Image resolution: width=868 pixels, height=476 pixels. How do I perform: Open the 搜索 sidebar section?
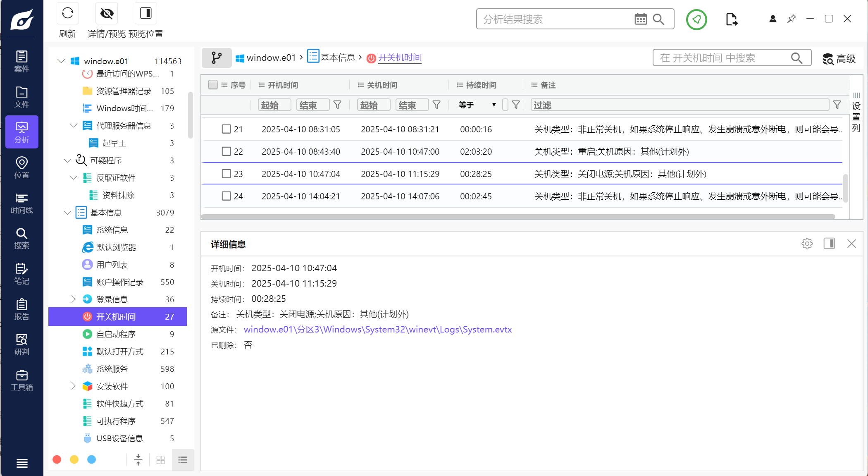[22, 238]
